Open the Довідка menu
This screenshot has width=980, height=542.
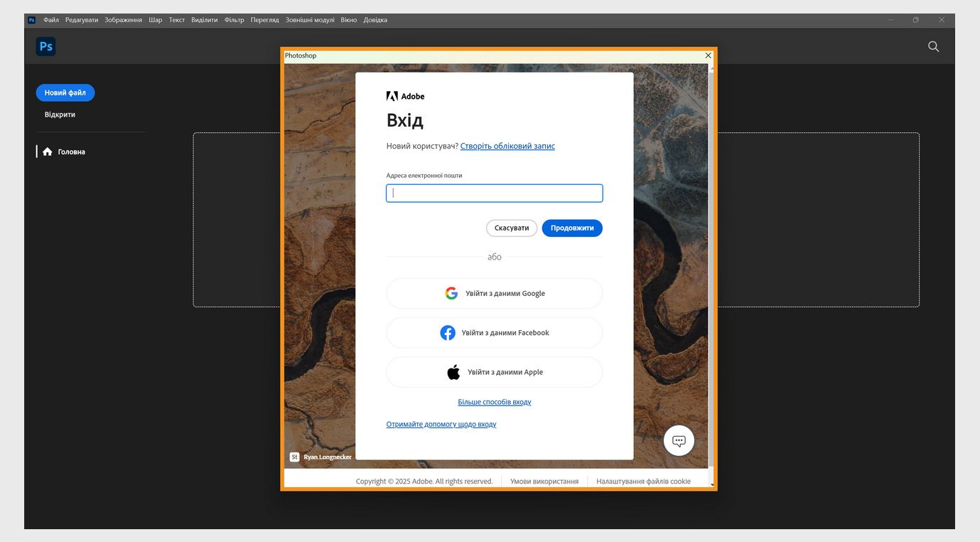[x=375, y=20]
